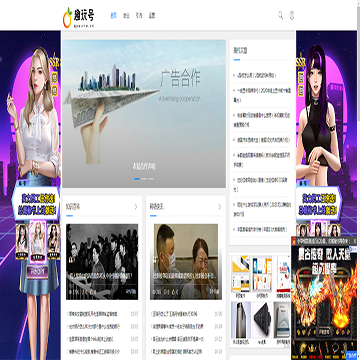The width and height of the screenshot is (360, 360).
Task: Select the active blue carousel indicator dash
Action: [x=137, y=179]
